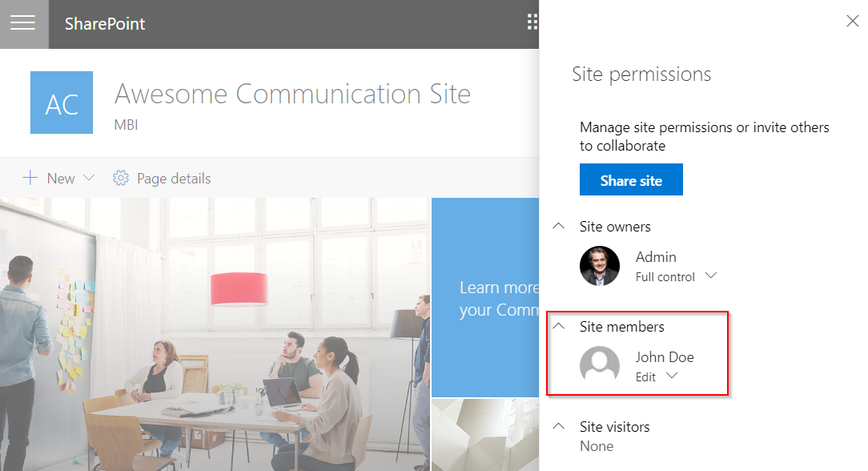Click the Share site button

tap(631, 180)
